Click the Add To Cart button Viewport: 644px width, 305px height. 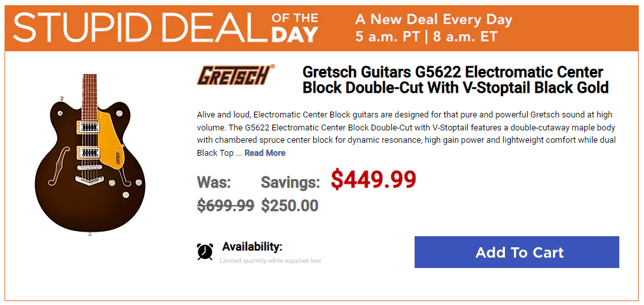point(517,252)
